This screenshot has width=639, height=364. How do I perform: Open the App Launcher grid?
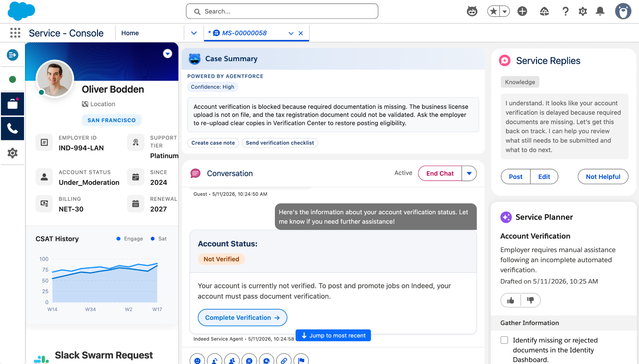[15, 33]
